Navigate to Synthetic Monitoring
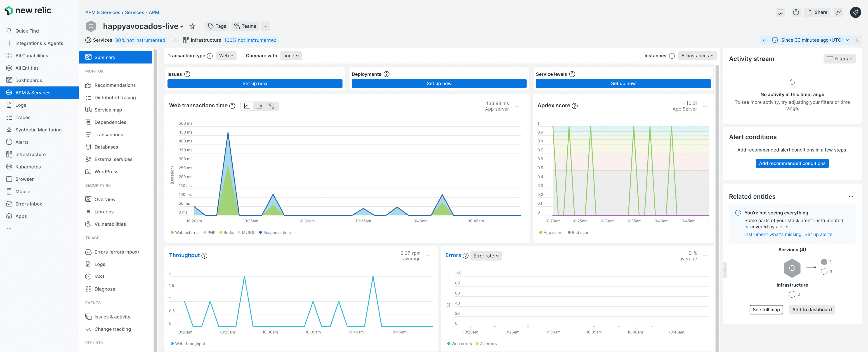The height and width of the screenshot is (352, 868). (38, 130)
